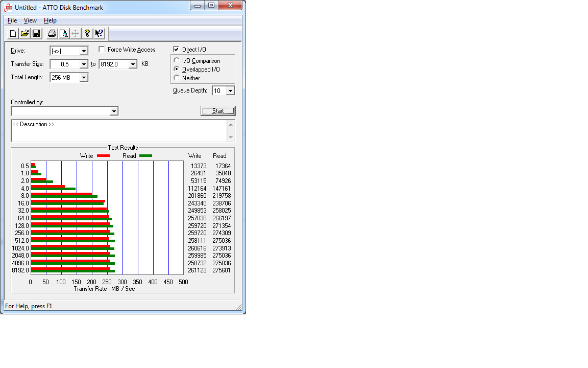Click the Description scrollbar down arrow
The height and width of the screenshot is (368, 588).
tap(231, 137)
